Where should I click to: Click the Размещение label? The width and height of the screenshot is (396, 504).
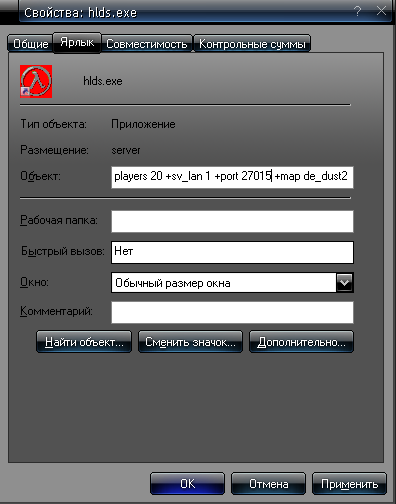(x=54, y=150)
